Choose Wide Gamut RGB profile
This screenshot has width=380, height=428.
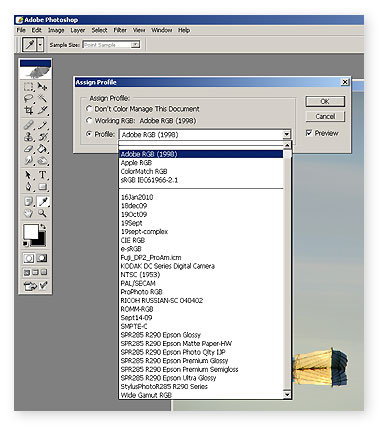pyautogui.click(x=201, y=395)
